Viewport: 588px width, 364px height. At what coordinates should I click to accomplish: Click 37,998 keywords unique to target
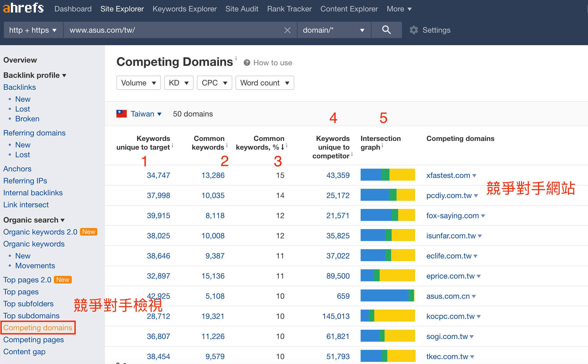159,195
